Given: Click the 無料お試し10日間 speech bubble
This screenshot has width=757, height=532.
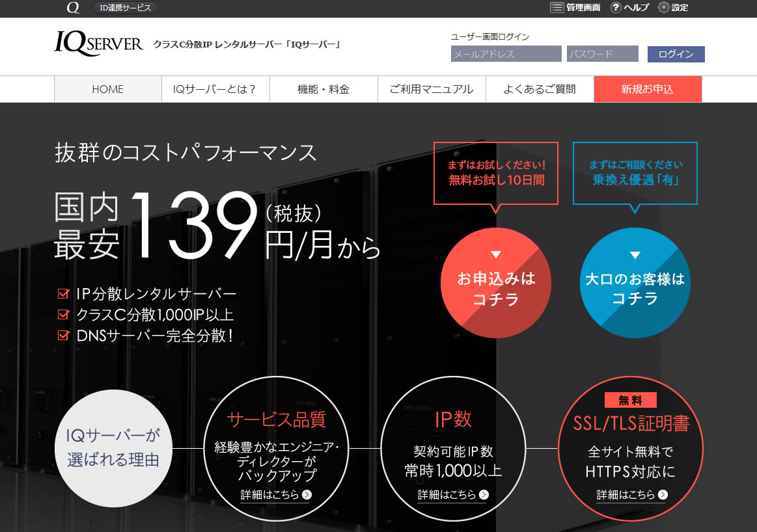Looking at the screenshot, I should coord(496,174).
